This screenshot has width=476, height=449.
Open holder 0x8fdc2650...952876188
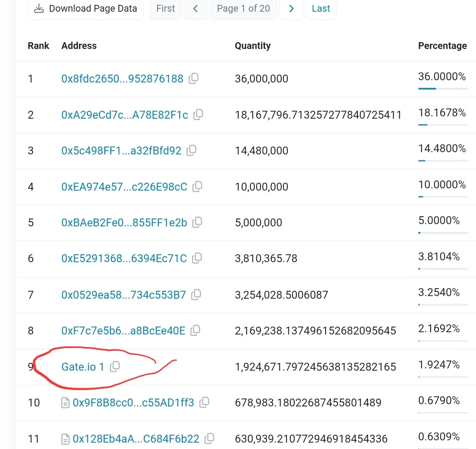pyautogui.click(x=122, y=79)
